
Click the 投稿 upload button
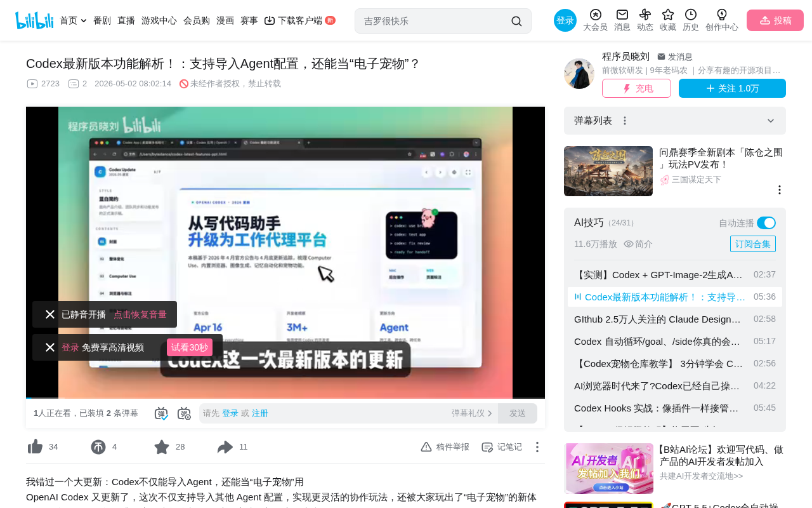775,20
